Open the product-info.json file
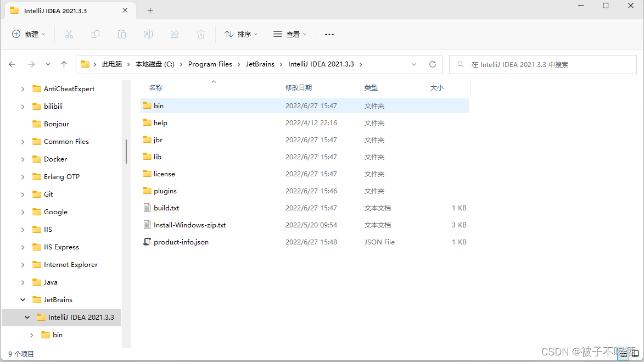The width and height of the screenshot is (644, 362). pyautogui.click(x=182, y=242)
